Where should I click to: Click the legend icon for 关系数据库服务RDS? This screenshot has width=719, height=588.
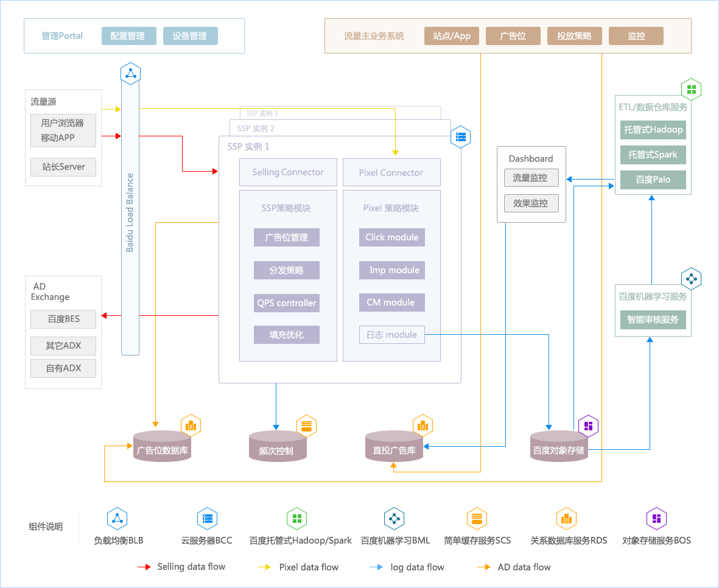(x=566, y=519)
